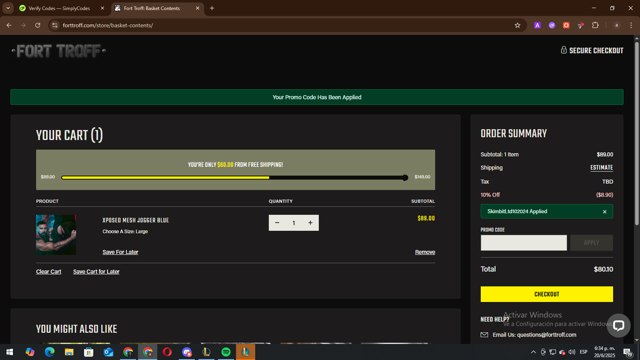Remove the jogger from the cart
Screen dimensions: 640x360
[425, 252]
